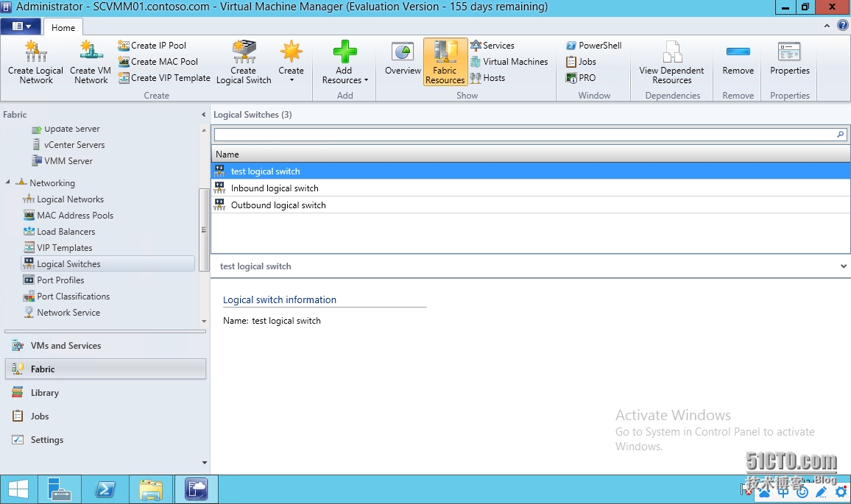Open Port Profiles node

[x=54, y=280]
